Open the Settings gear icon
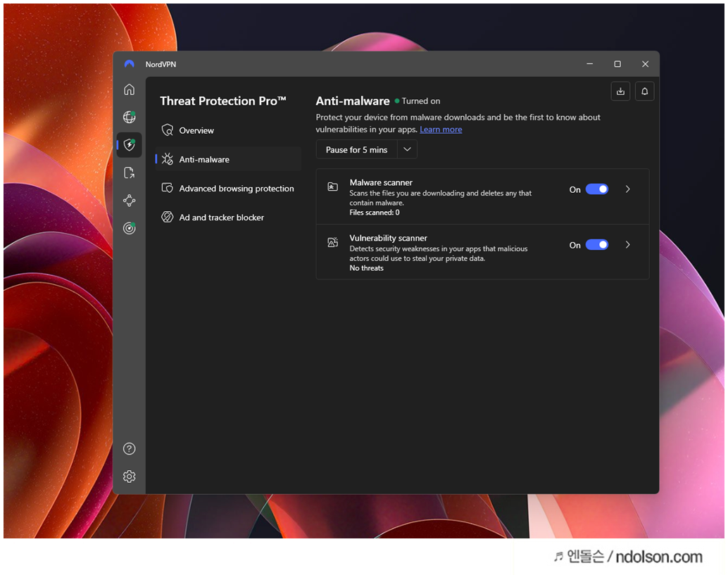This screenshot has width=728, height=575. pos(129,476)
